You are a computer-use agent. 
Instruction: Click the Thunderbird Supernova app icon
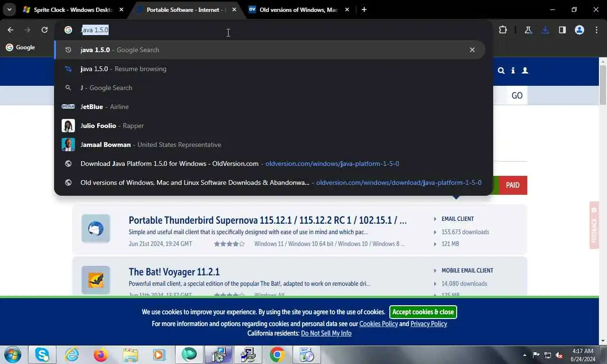[x=96, y=228]
